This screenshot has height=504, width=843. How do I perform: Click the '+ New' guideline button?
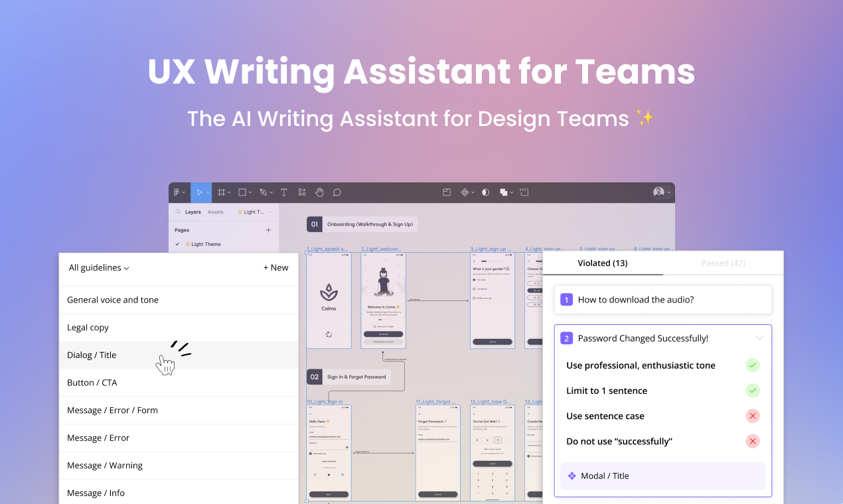coord(275,268)
